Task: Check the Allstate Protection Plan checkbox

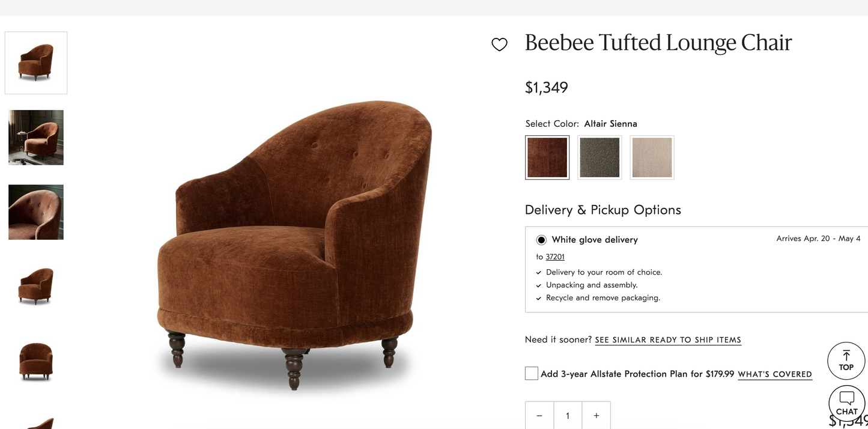Action: pos(532,373)
